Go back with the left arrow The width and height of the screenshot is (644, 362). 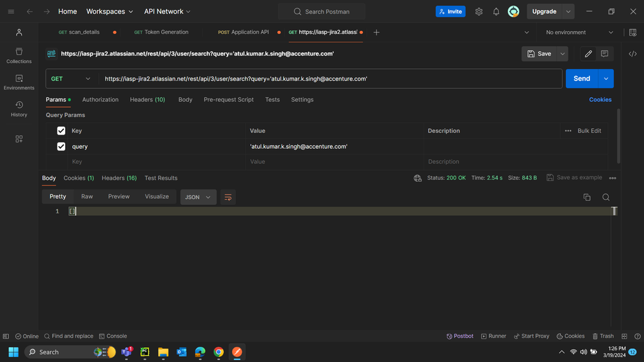click(30, 12)
